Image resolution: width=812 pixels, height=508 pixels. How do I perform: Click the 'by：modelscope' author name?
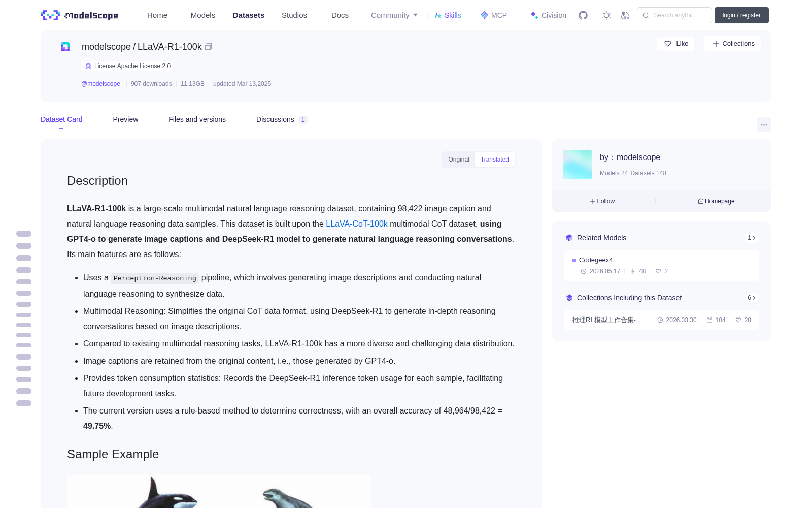[630, 157]
